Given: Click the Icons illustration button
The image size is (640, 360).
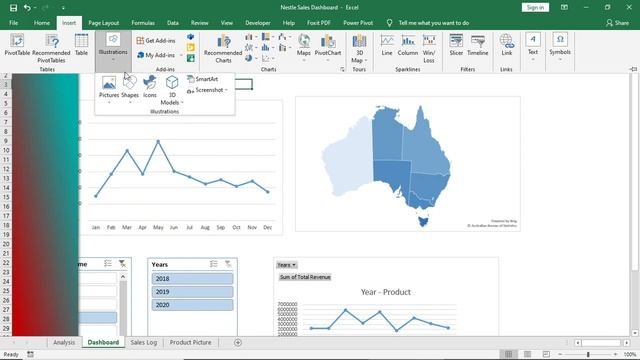Looking at the screenshot, I should [150, 87].
